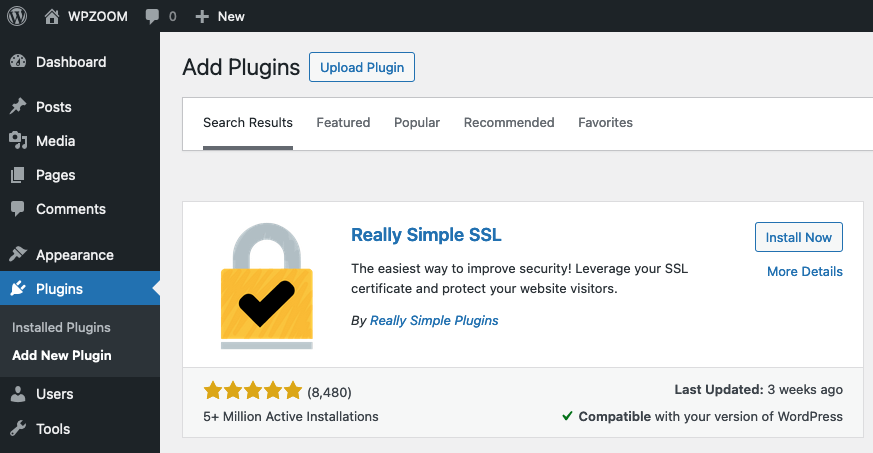The image size is (873, 453).
Task: Switch to the Featured tab
Action: (343, 122)
